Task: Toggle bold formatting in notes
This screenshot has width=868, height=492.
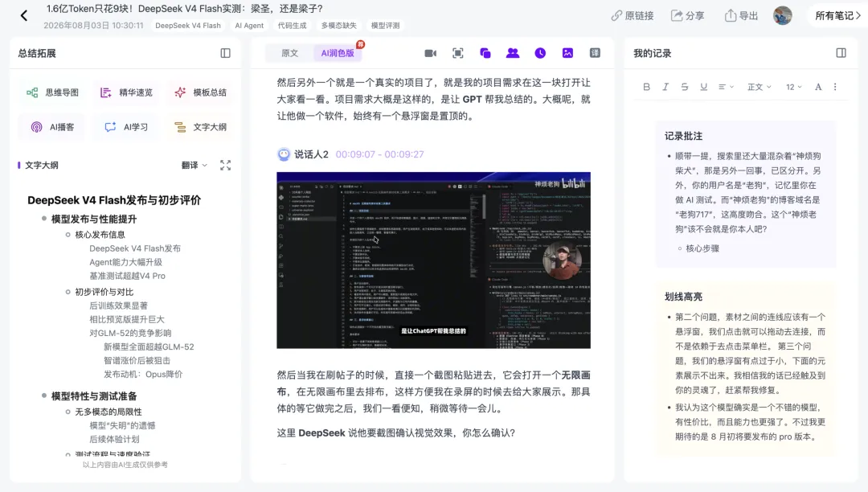Action: coord(646,87)
